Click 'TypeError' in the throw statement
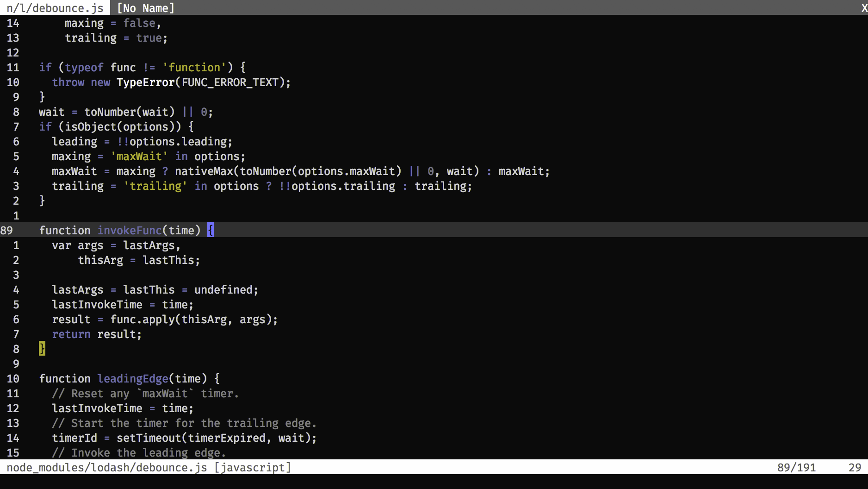Viewport: 868px width, 489px height. click(146, 82)
